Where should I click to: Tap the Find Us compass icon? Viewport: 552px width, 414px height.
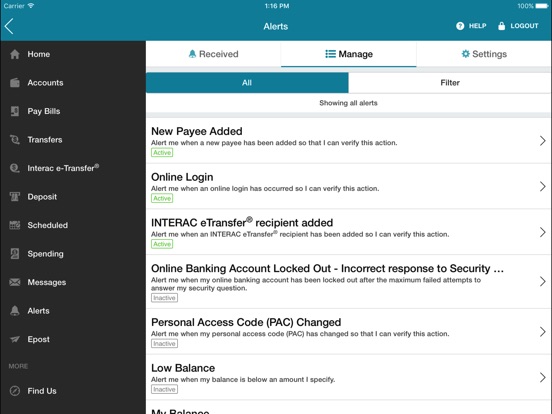pyautogui.click(x=15, y=391)
